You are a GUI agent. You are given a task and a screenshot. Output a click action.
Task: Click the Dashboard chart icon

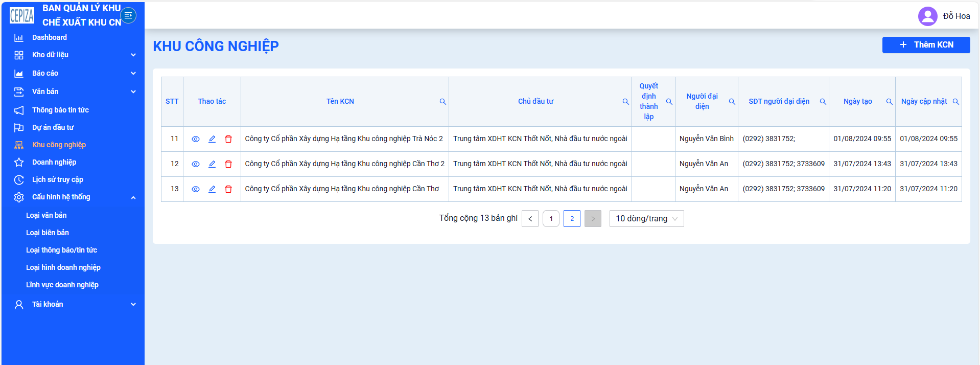(x=19, y=37)
